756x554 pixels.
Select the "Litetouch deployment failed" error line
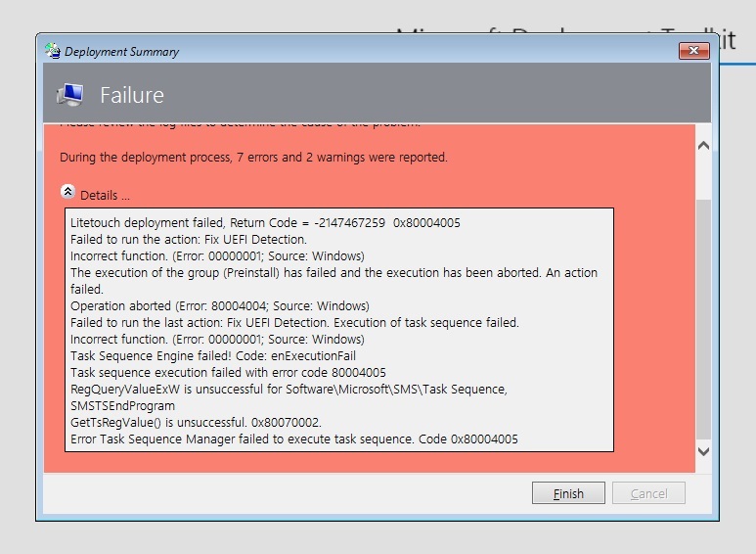[x=265, y=223]
